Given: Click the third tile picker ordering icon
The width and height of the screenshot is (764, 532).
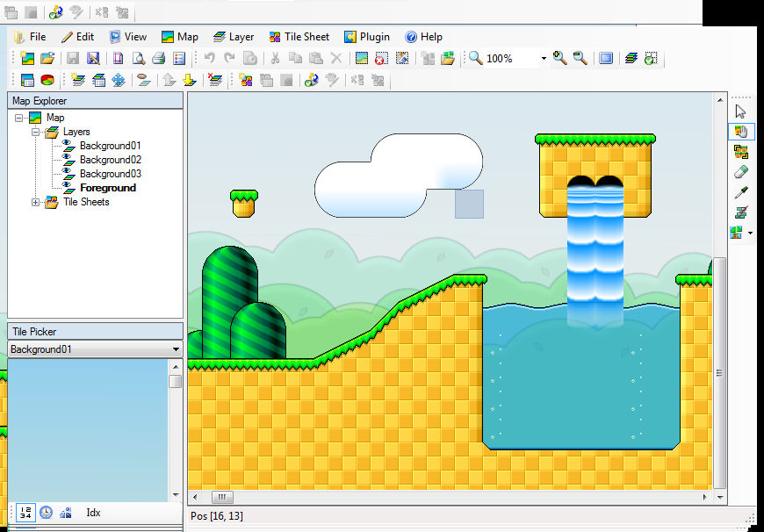Looking at the screenshot, I should point(66,513).
